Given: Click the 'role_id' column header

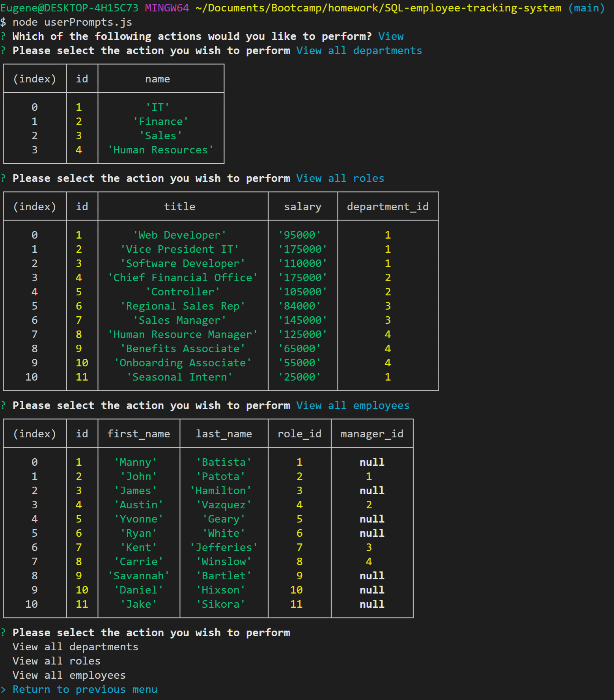Looking at the screenshot, I should [299, 434].
